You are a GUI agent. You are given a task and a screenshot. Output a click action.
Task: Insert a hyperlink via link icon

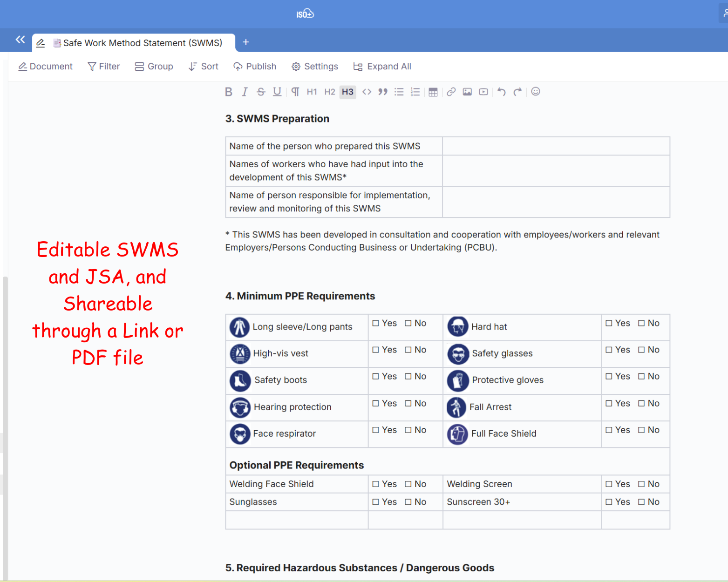(x=451, y=92)
